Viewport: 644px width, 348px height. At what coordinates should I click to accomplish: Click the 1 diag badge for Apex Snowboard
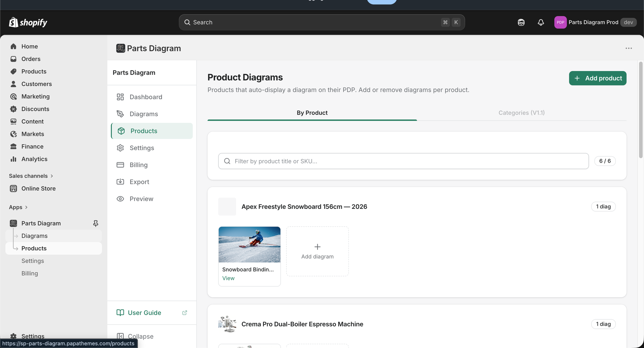[x=603, y=206]
